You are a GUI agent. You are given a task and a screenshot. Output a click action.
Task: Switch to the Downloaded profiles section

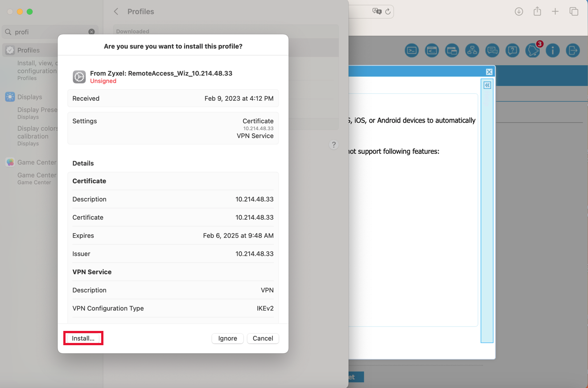(x=133, y=31)
